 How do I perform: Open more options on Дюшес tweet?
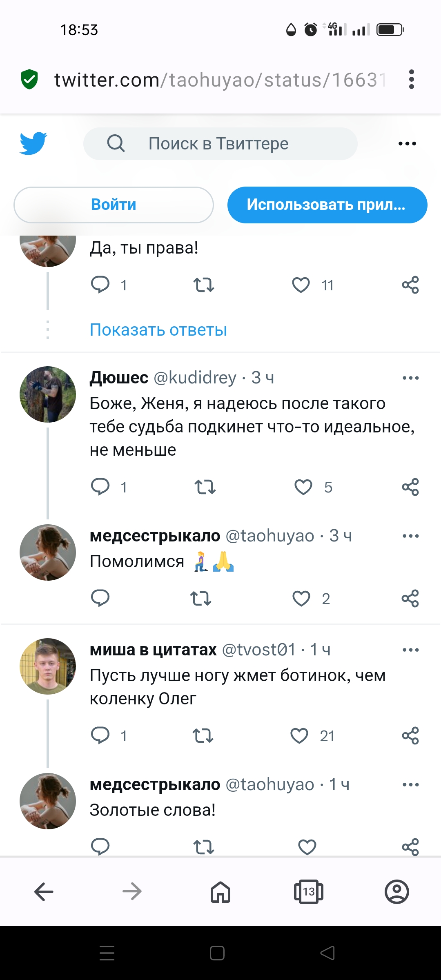[410, 378]
